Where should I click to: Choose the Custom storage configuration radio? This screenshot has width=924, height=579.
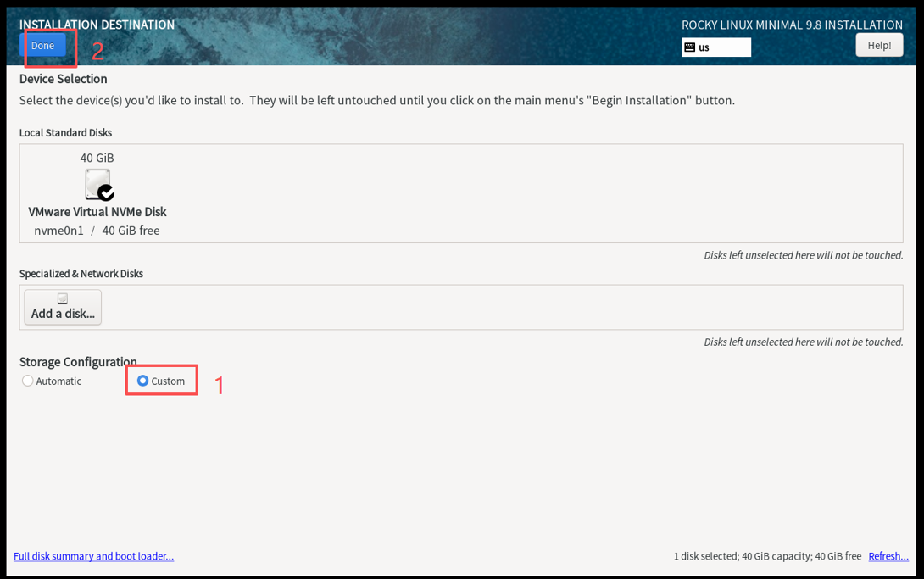click(x=142, y=381)
